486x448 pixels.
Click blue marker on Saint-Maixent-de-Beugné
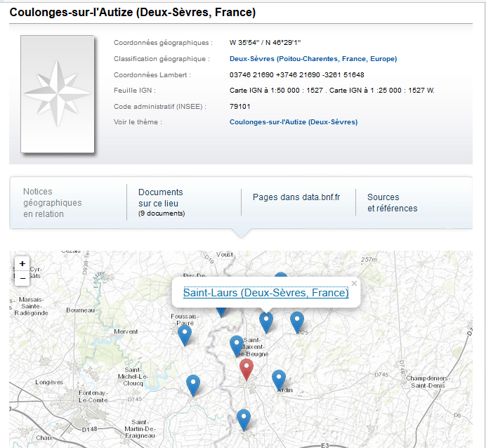pyautogui.click(x=237, y=345)
